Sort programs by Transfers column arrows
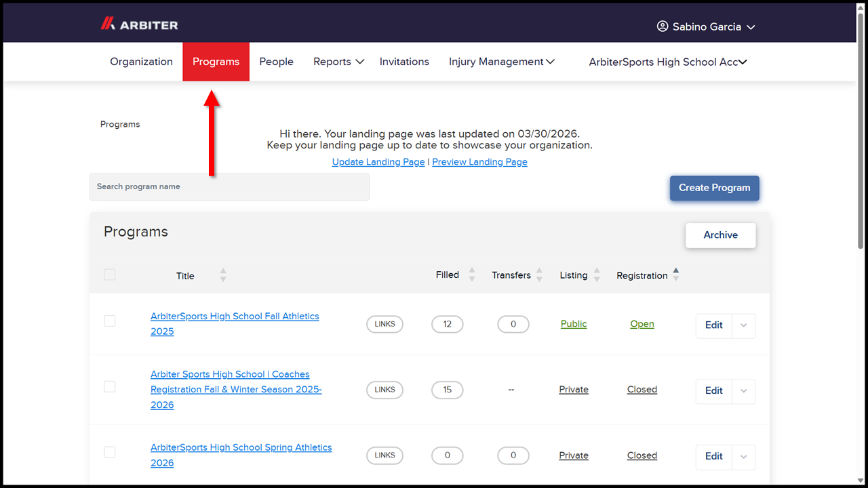This screenshot has width=868, height=488. pos(539,274)
